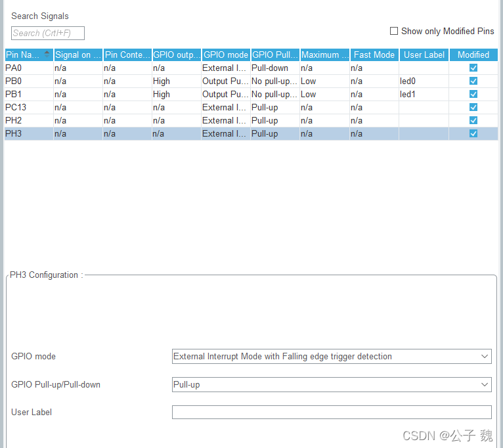503x448 pixels.
Task: Click Pull-up cell for PH2
Action: coord(275,121)
